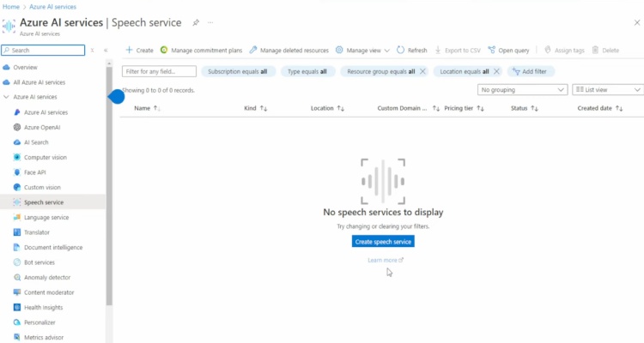
Task: Sort by Status column
Action: click(524, 108)
